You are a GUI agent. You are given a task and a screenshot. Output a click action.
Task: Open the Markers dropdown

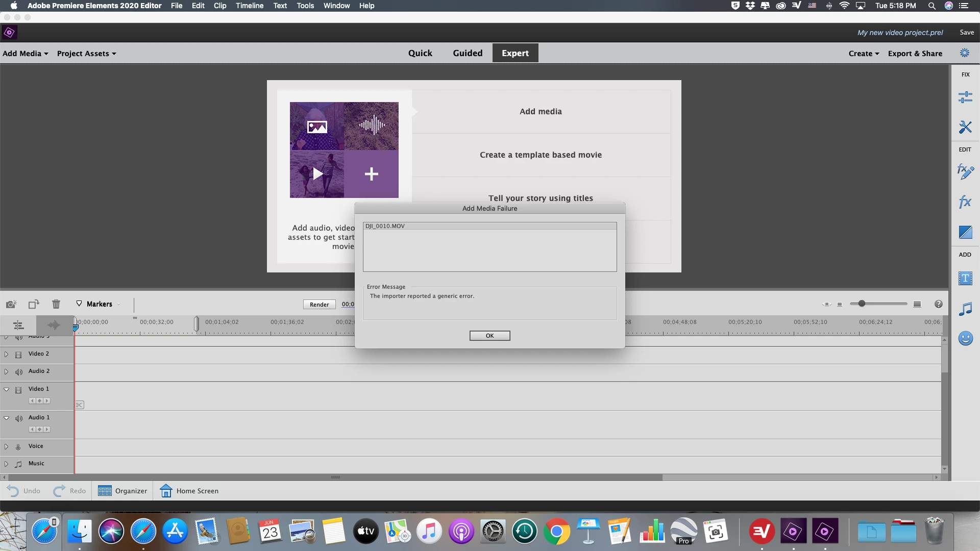click(x=99, y=304)
